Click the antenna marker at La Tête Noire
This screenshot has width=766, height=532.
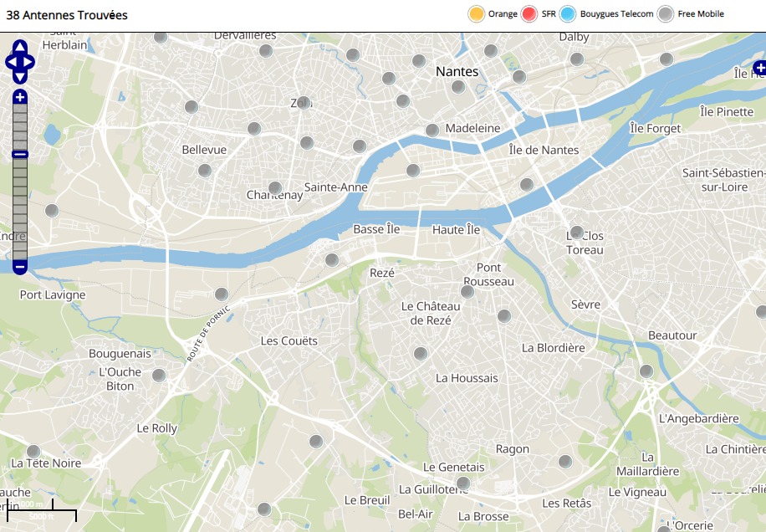33,452
